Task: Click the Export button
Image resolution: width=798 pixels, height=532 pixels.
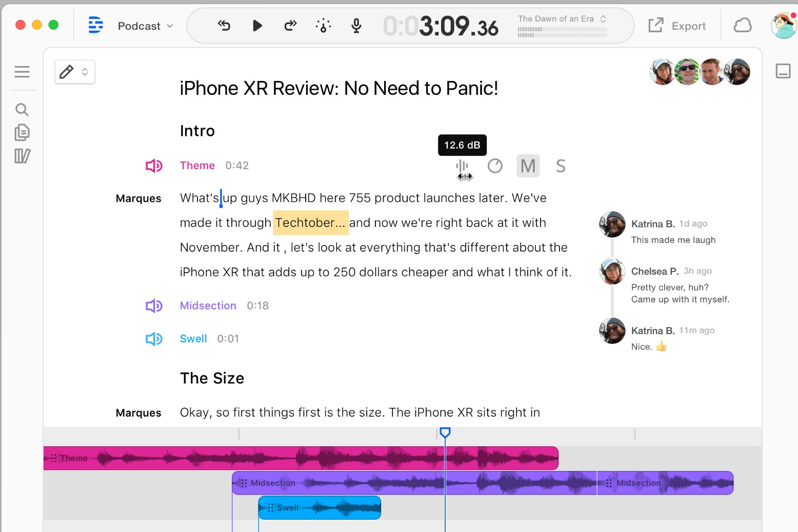Action: 677,26
